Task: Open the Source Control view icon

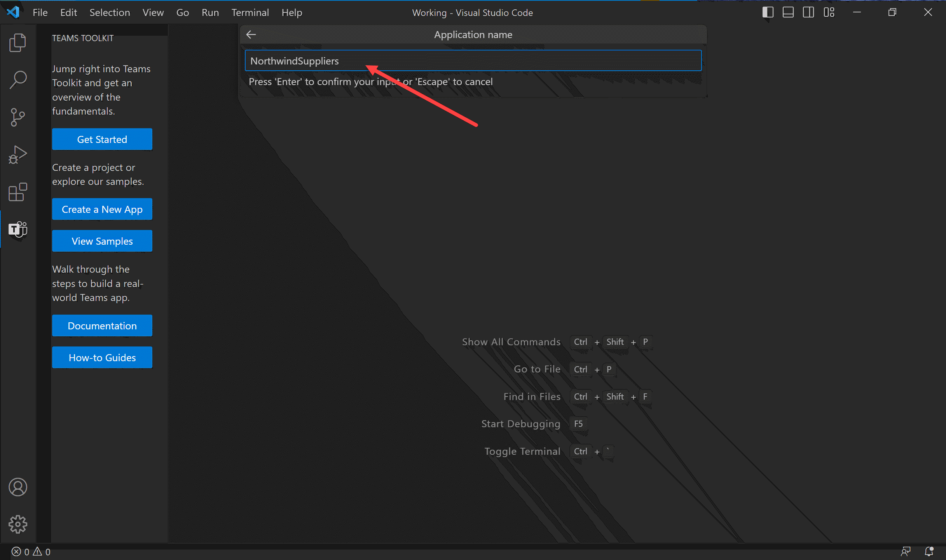Action: pos(17,117)
